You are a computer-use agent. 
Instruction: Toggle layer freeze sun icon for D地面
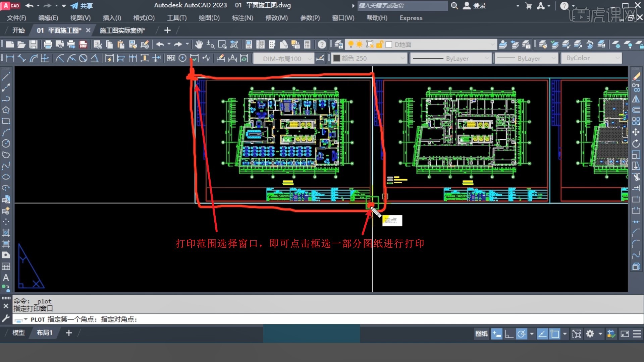tap(360, 44)
